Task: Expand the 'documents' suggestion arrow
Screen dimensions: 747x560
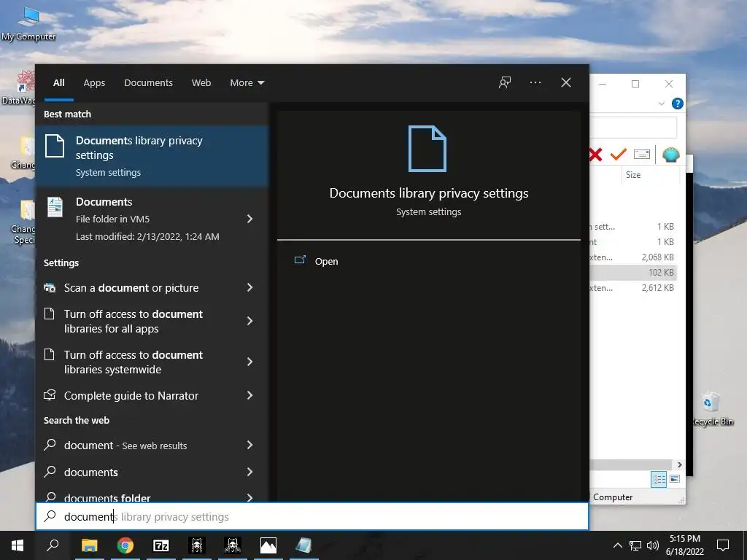Action: pos(249,472)
